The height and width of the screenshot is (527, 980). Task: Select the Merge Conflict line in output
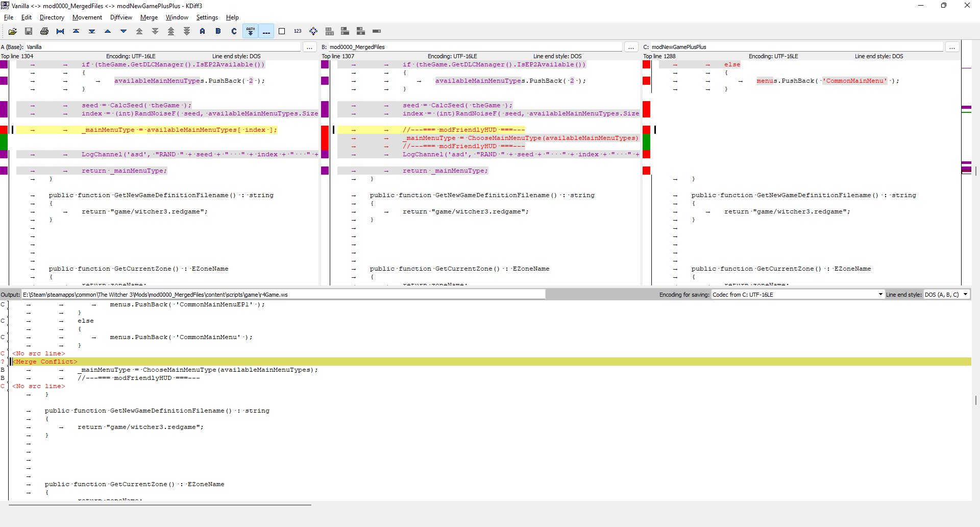click(x=490, y=362)
